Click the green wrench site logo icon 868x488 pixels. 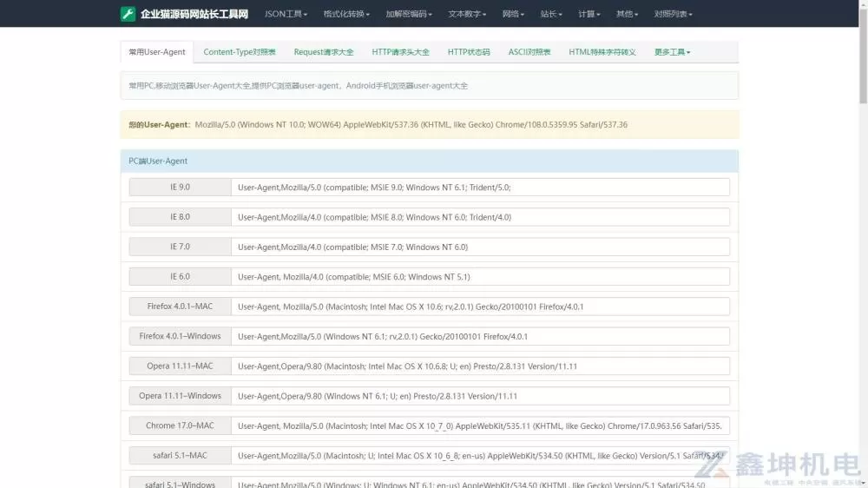coord(128,14)
